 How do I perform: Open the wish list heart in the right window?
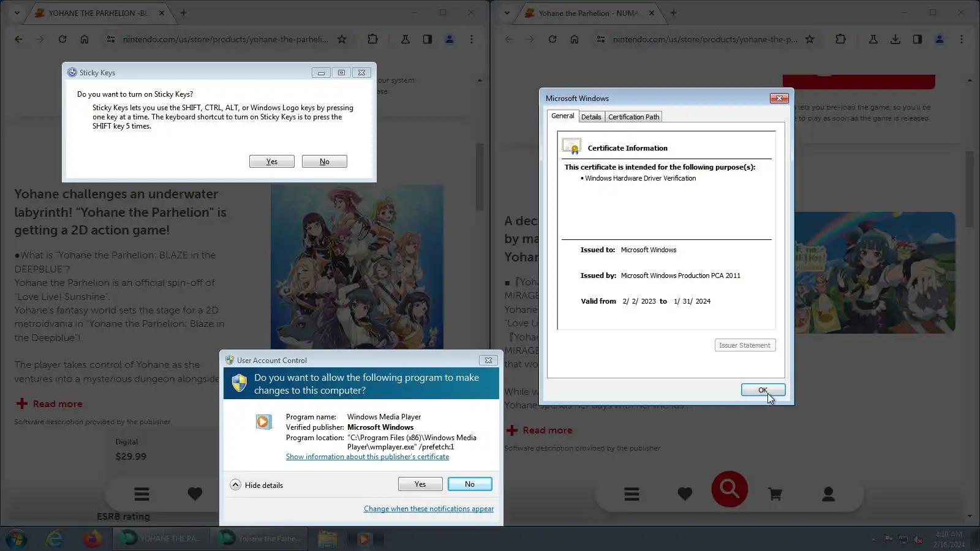point(685,494)
